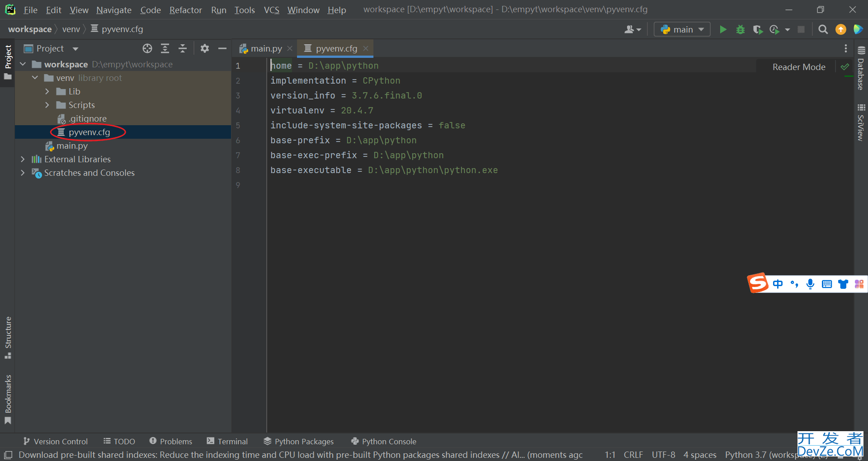Screen dimensions: 868x461
Task: Select the pyvenv.cfg editor tab
Action: [336, 48]
